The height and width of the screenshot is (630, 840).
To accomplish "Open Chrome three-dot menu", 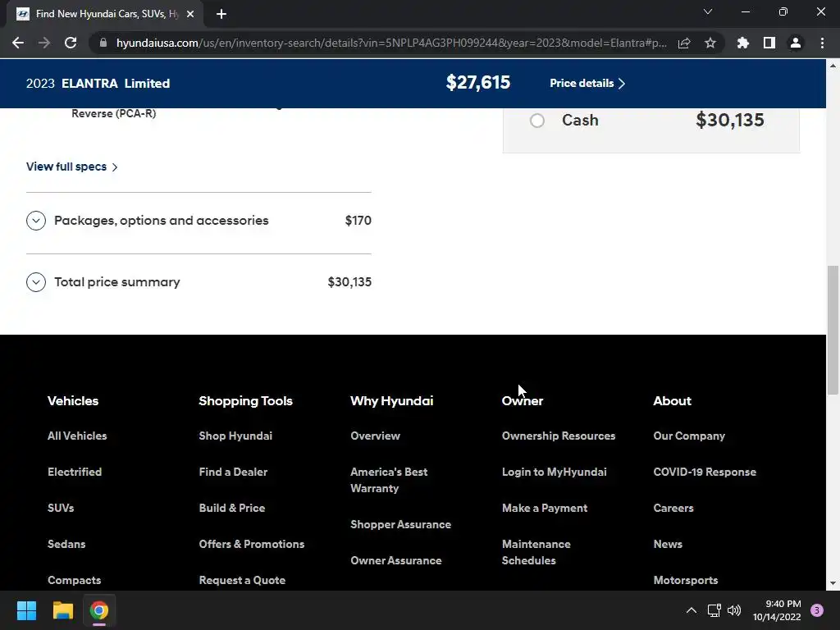I will (x=822, y=43).
